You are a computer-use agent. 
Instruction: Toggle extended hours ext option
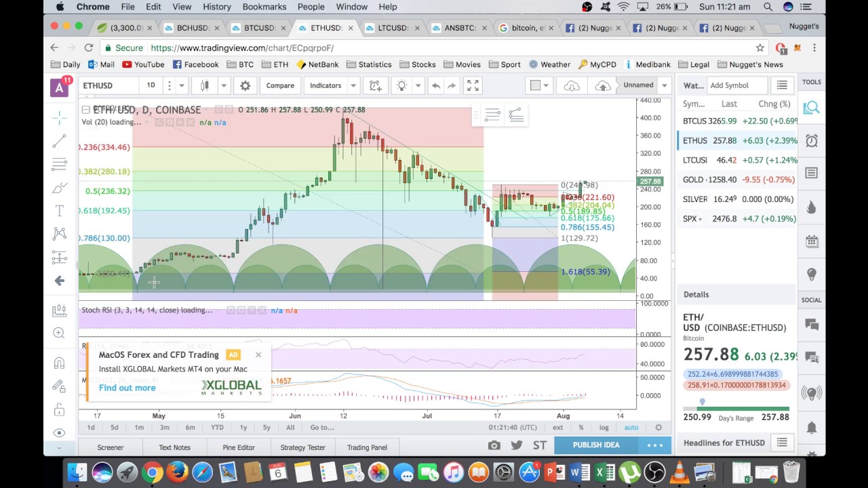click(557, 427)
